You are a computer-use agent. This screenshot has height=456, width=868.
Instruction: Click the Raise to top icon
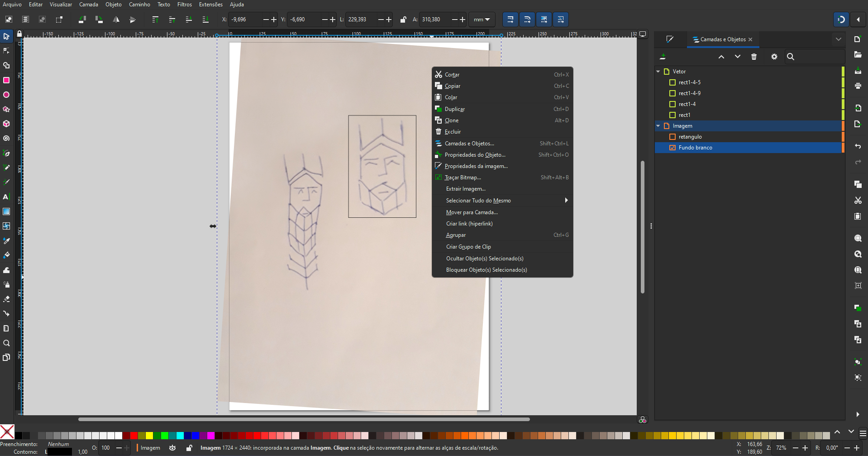(x=155, y=19)
